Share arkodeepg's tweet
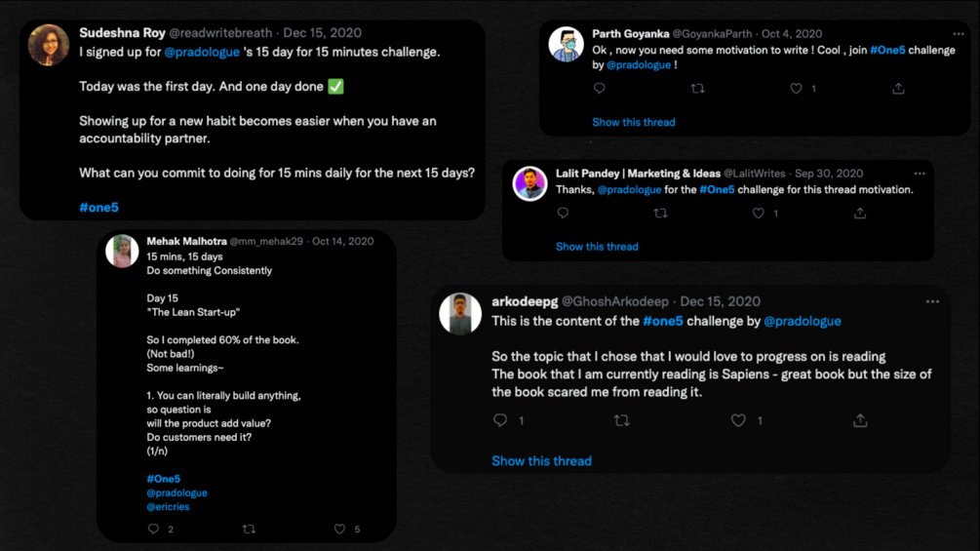The image size is (980, 551). point(860,420)
